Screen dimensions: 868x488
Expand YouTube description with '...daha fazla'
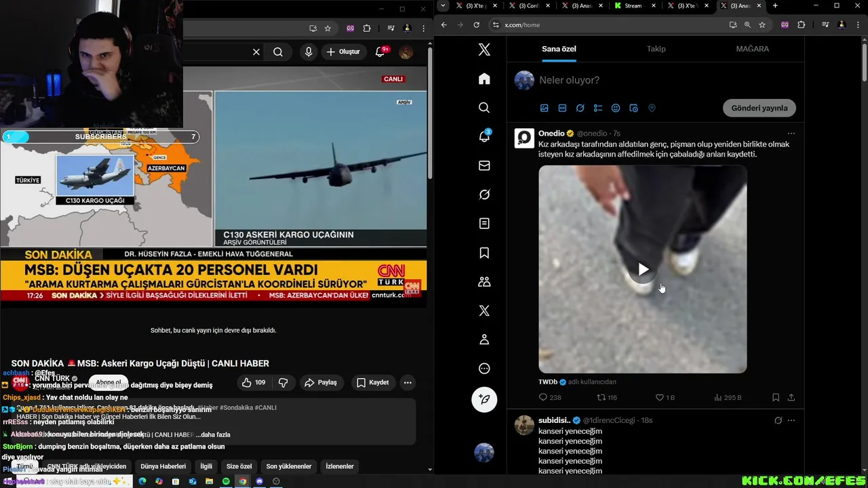[212, 434]
